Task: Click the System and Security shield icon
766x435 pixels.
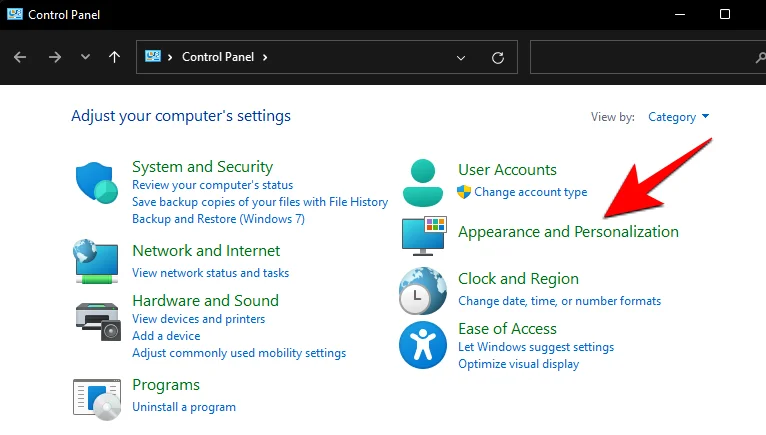Action: (96, 183)
